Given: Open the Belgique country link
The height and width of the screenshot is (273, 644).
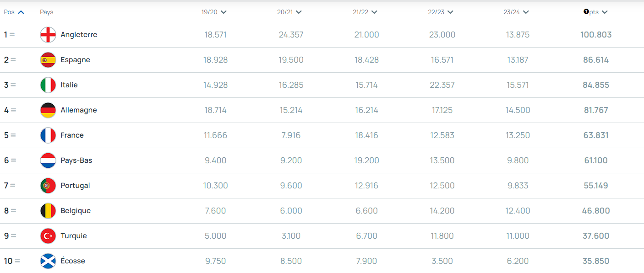Looking at the screenshot, I should point(76,211).
